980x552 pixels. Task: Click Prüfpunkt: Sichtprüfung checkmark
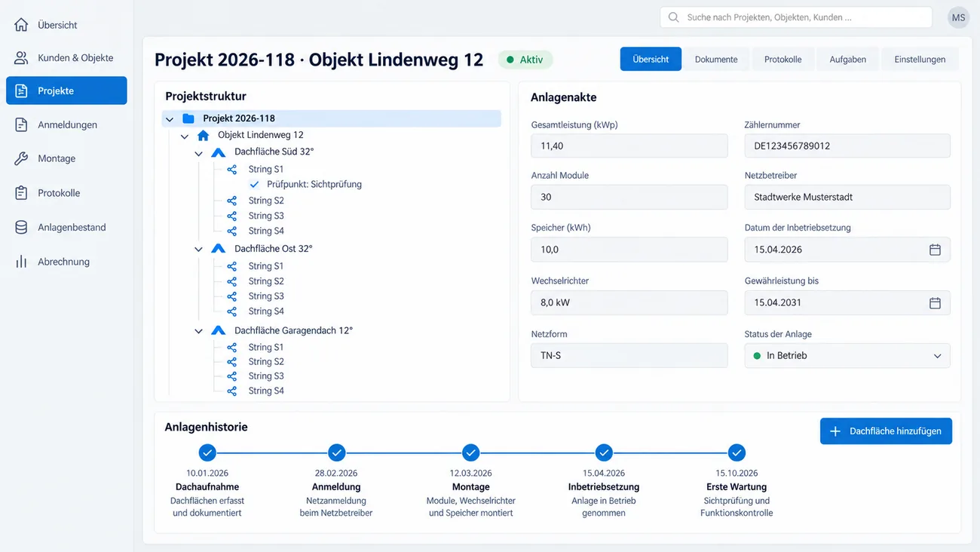point(254,184)
